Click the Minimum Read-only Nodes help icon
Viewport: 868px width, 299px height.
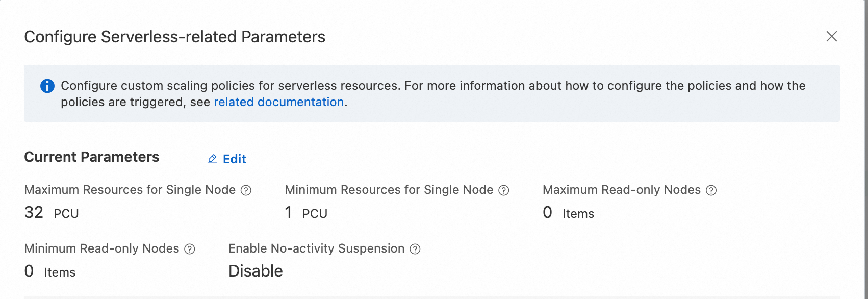(190, 249)
